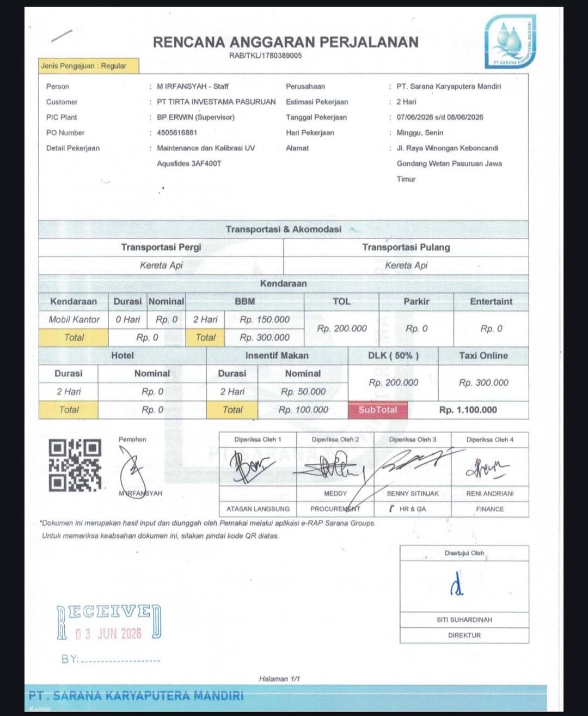Click 'ATASAN LANGSUNG' cell
This screenshot has width=588, height=716.
(258, 509)
